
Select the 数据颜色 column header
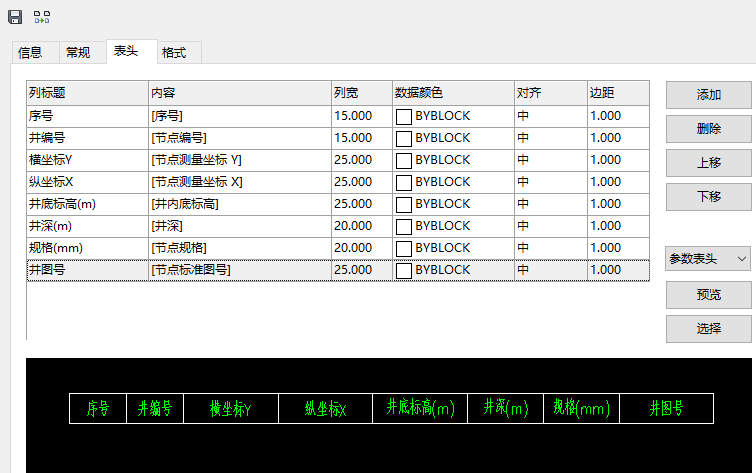(454, 93)
